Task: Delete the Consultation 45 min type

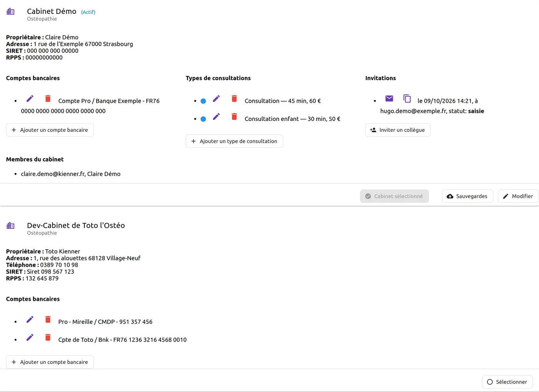Action: (234, 99)
